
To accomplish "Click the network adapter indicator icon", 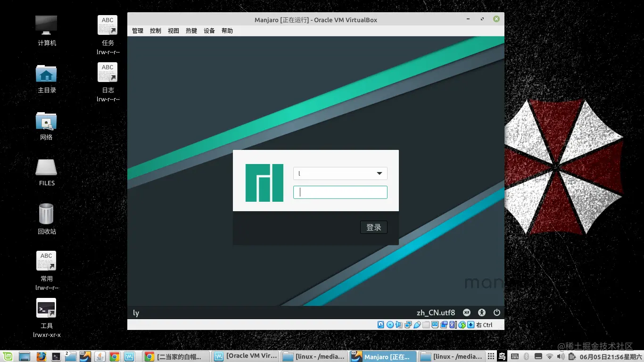I will point(408,325).
